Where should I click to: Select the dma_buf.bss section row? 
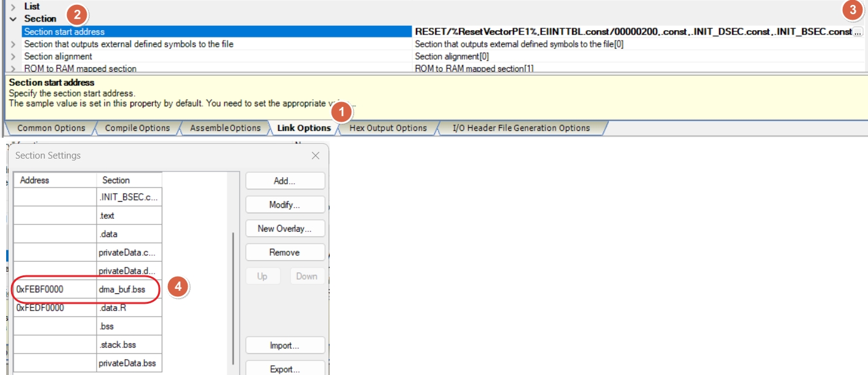click(122, 289)
